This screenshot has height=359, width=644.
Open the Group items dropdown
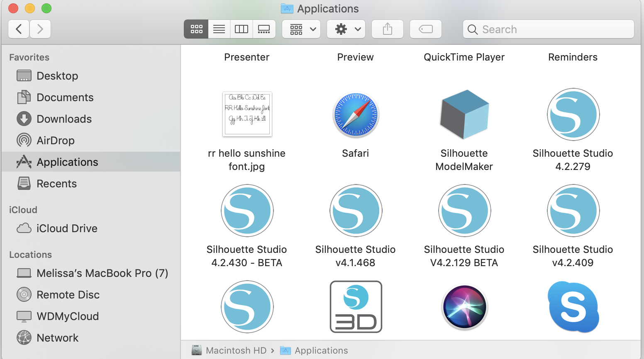[301, 29]
